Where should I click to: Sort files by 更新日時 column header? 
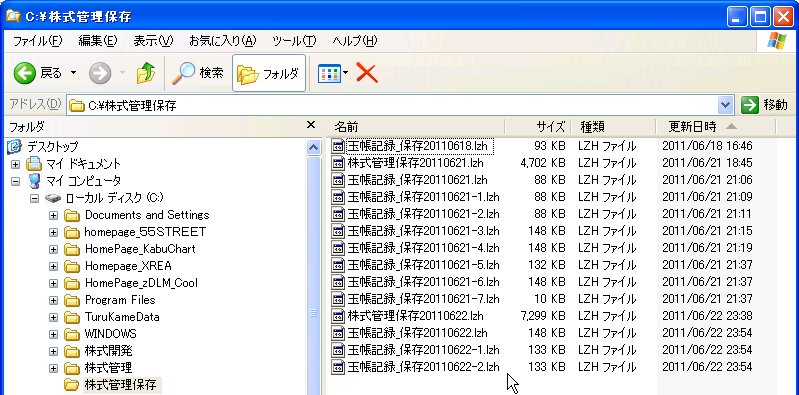click(715, 126)
